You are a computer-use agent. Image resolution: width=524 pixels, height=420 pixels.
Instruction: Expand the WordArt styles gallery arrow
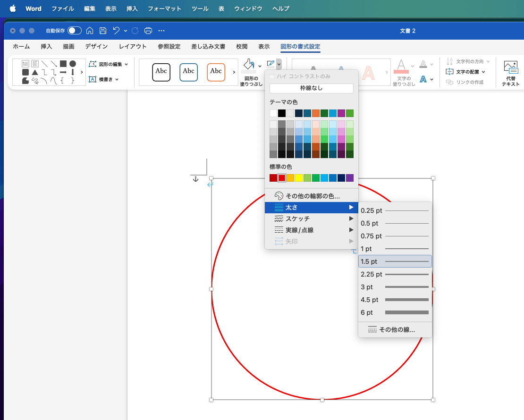click(387, 72)
